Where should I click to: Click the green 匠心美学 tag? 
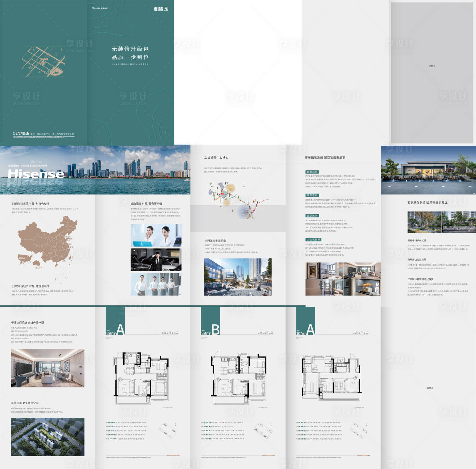[x=312, y=216]
